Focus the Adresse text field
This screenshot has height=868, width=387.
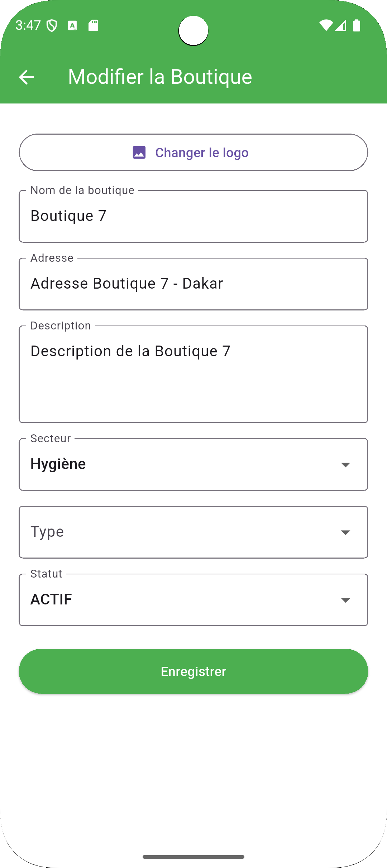[193, 284]
